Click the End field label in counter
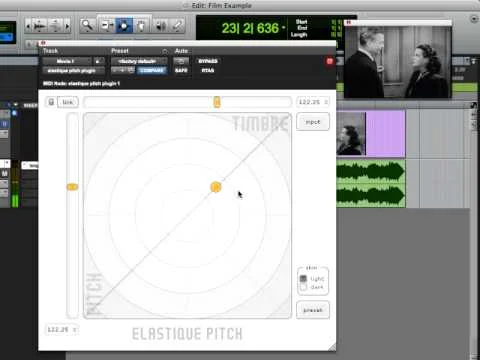 [302, 28]
